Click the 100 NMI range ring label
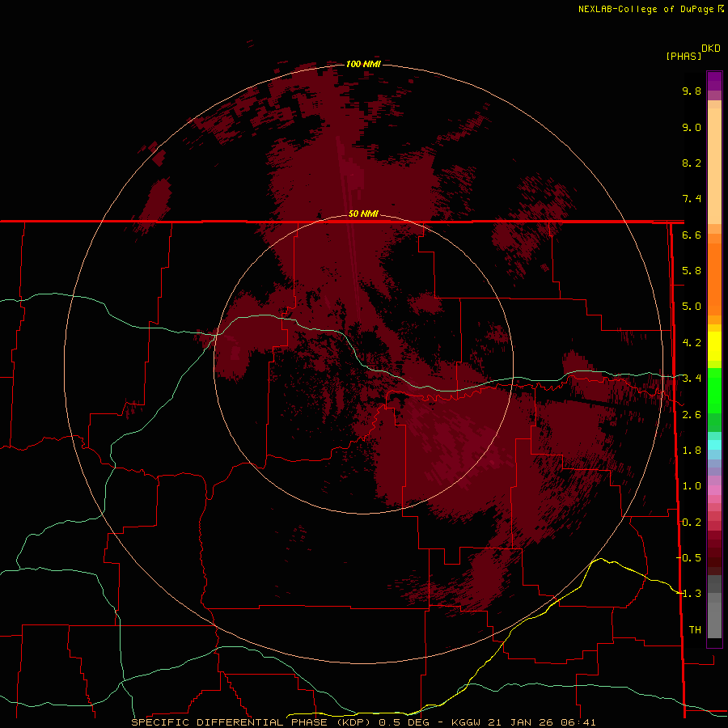728x728 pixels. (x=363, y=64)
